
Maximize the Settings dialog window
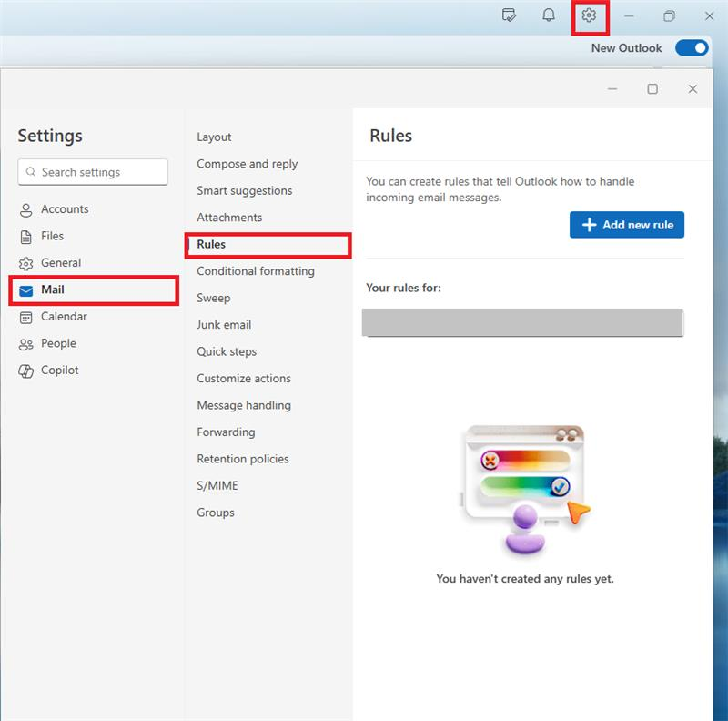click(652, 88)
